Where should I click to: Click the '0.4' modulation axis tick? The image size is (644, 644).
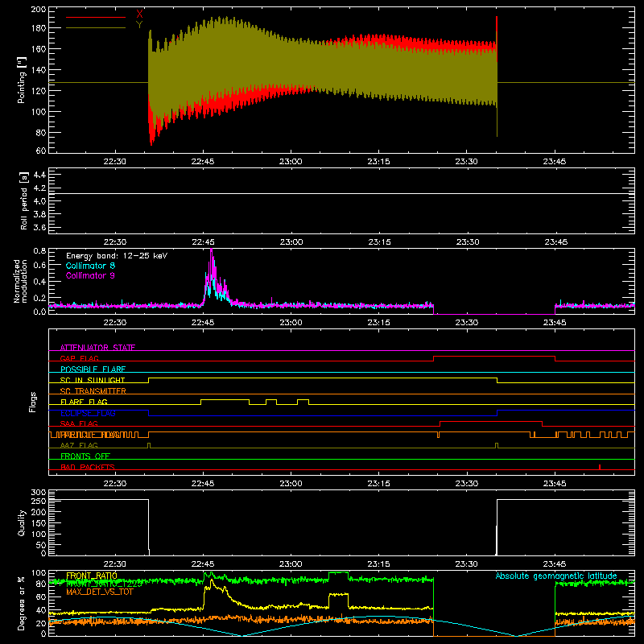[39, 282]
